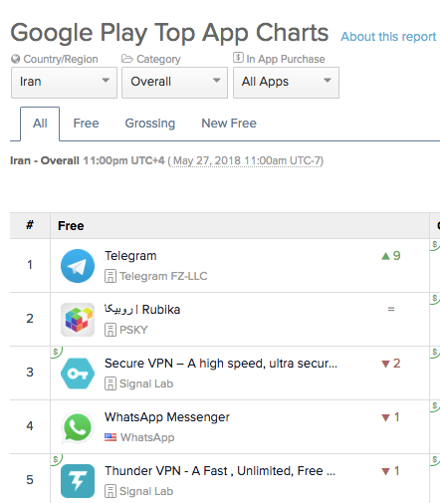Screen dimensions: 440x503
Task: Open the Telegram FZ-LLC publisher link
Action: point(163,276)
